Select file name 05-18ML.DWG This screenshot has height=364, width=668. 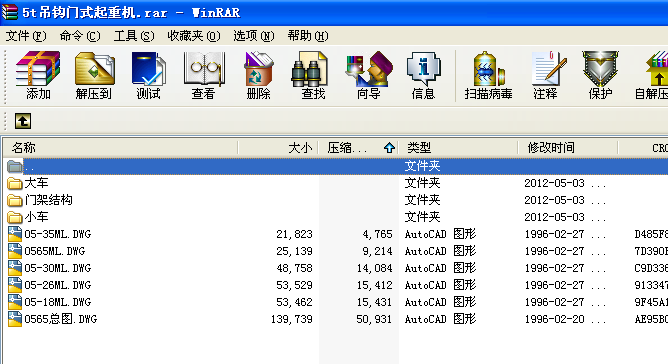click(x=58, y=302)
